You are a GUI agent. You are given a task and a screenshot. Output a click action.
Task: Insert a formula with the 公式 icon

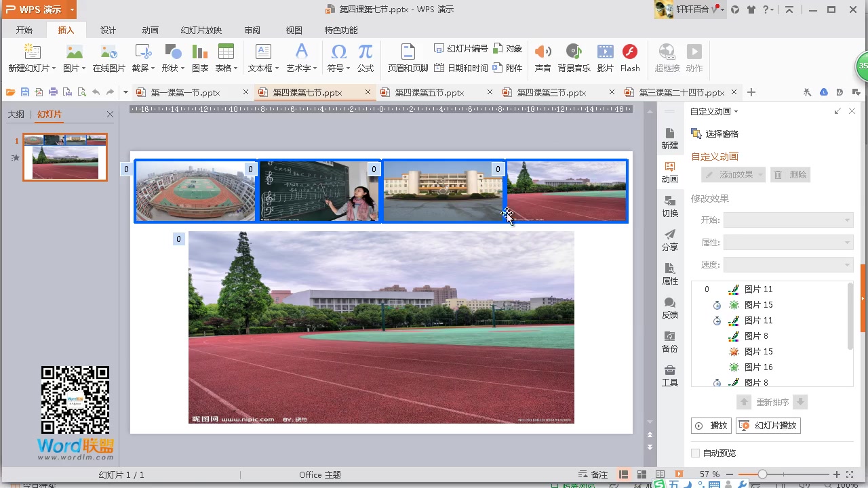pos(366,52)
